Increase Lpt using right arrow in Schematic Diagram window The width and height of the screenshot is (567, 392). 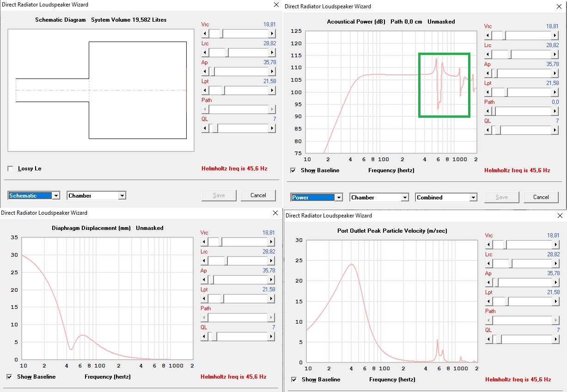pos(272,90)
